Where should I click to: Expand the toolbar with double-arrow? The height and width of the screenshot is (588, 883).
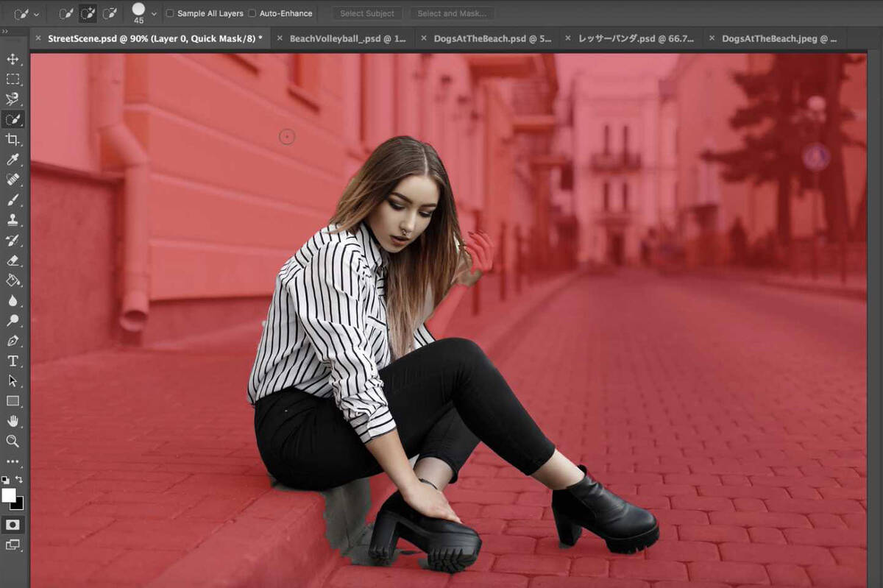click(5, 32)
